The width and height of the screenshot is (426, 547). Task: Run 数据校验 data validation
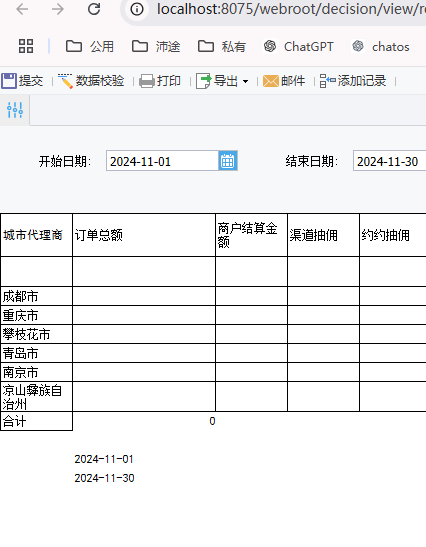91,81
